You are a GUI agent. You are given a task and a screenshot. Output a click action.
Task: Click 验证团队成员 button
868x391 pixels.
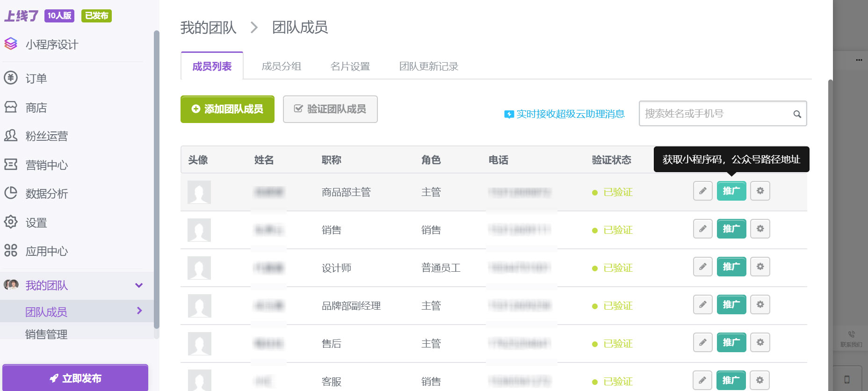330,109
